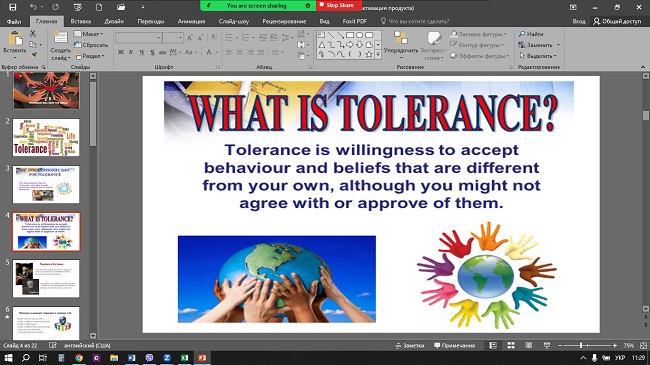The height and width of the screenshot is (365, 650).
Task: Open the font name dropdown
Action: coord(159,38)
